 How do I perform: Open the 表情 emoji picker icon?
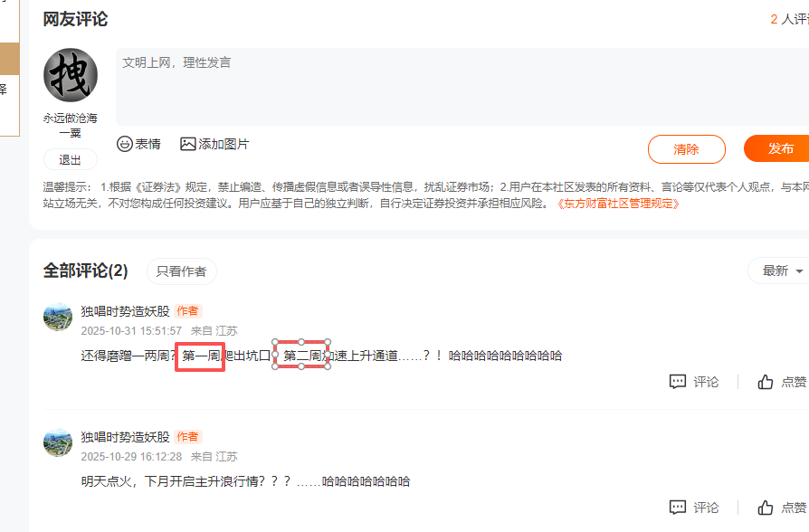[125, 144]
